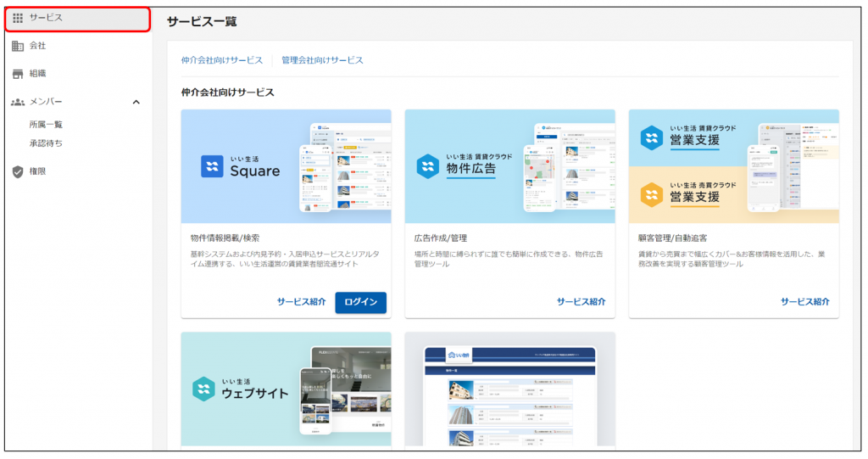
Task: Select the メンバー menu item
Action: click(77, 102)
